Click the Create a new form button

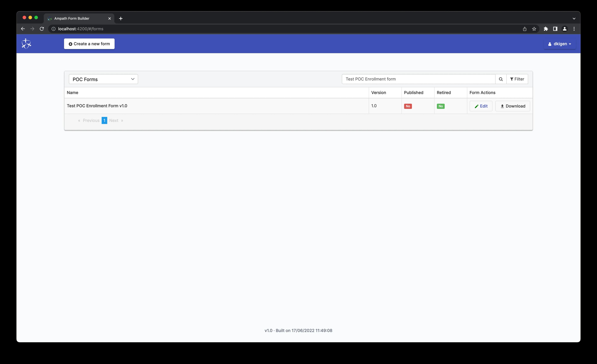pos(89,44)
